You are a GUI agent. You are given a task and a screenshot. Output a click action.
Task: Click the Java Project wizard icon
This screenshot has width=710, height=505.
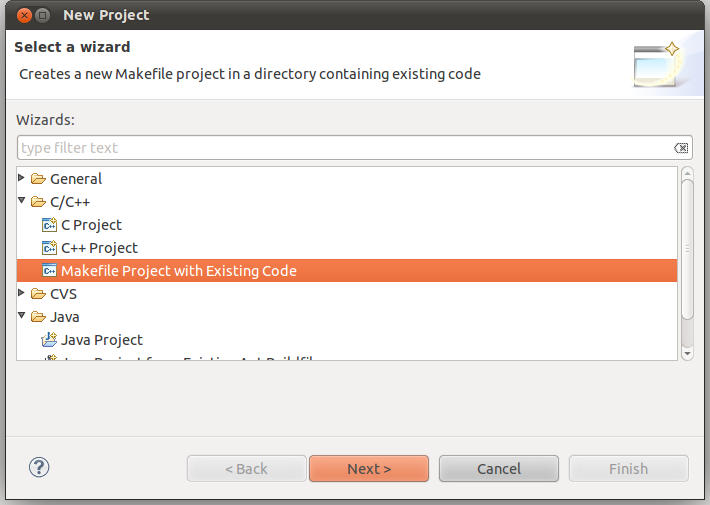coord(49,340)
